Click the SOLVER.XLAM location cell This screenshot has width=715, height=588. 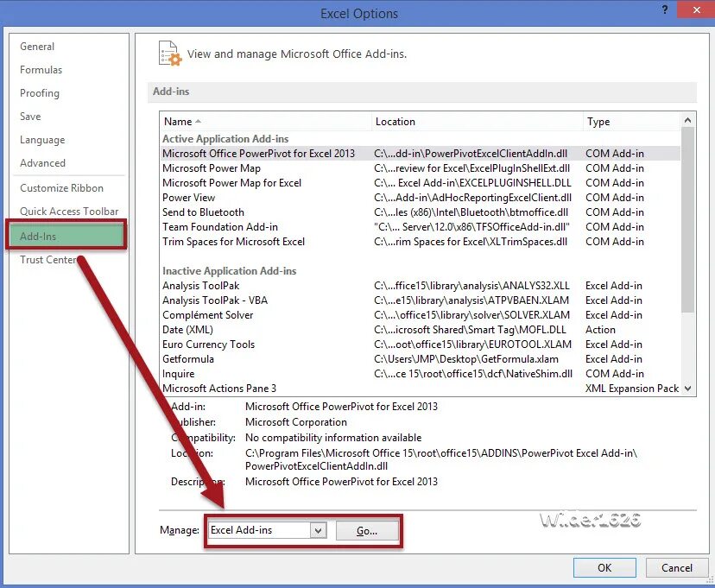point(471,315)
